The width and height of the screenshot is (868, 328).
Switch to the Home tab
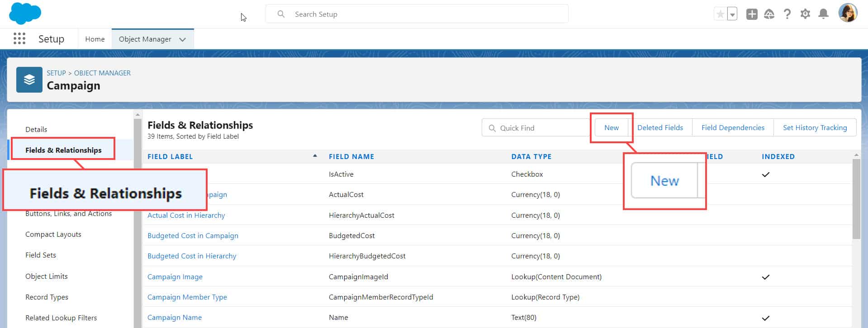pos(95,39)
